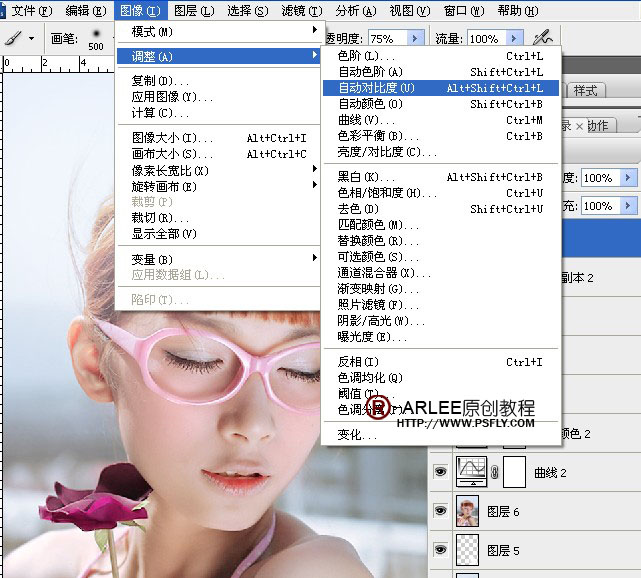
Task: Select the Brush tool preset icon
Action: tap(13, 39)
